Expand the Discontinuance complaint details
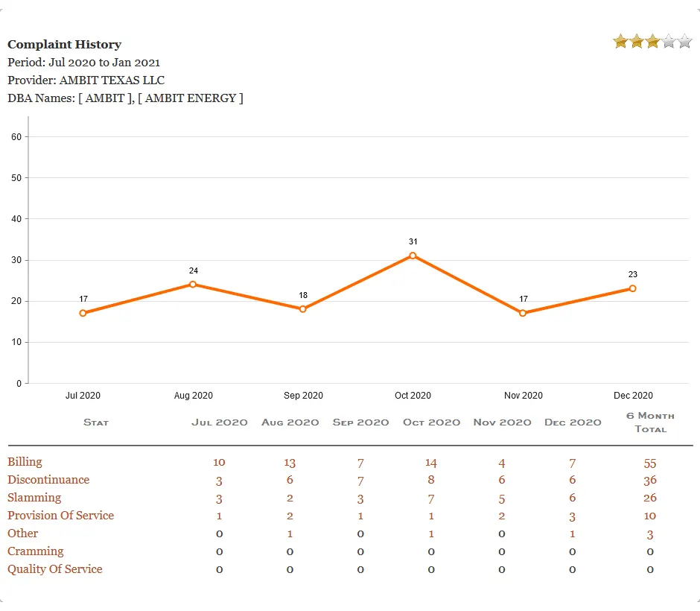The height and width of the screenshot is (611, 700). (48, 480)
